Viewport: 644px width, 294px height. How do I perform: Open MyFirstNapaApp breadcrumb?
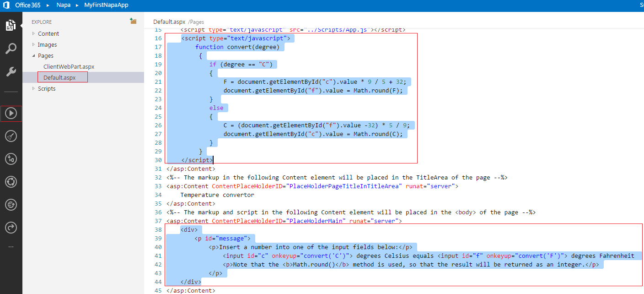click(106, 5)
